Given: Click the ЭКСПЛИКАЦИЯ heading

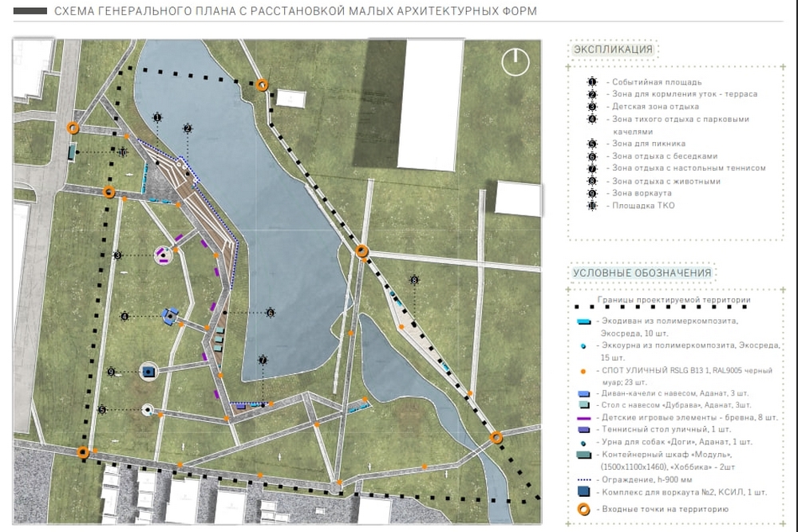Looking at the screenshot, I should 613,50.
